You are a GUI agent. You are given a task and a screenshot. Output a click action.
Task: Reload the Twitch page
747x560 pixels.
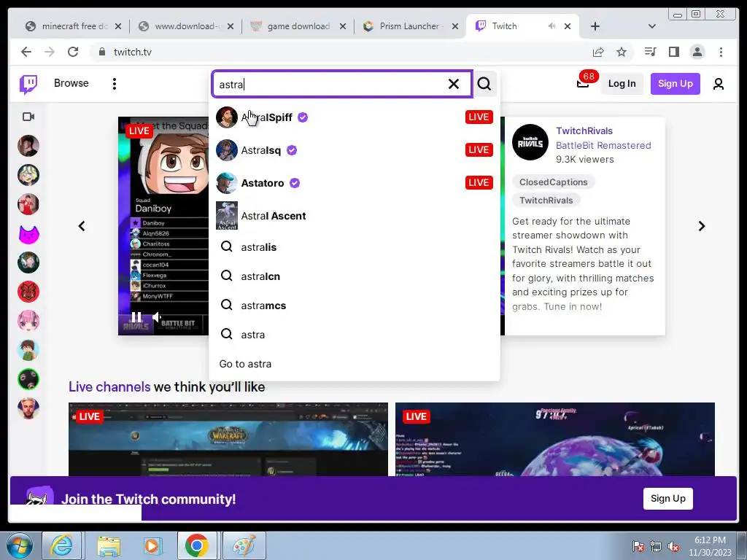[73, 52]
